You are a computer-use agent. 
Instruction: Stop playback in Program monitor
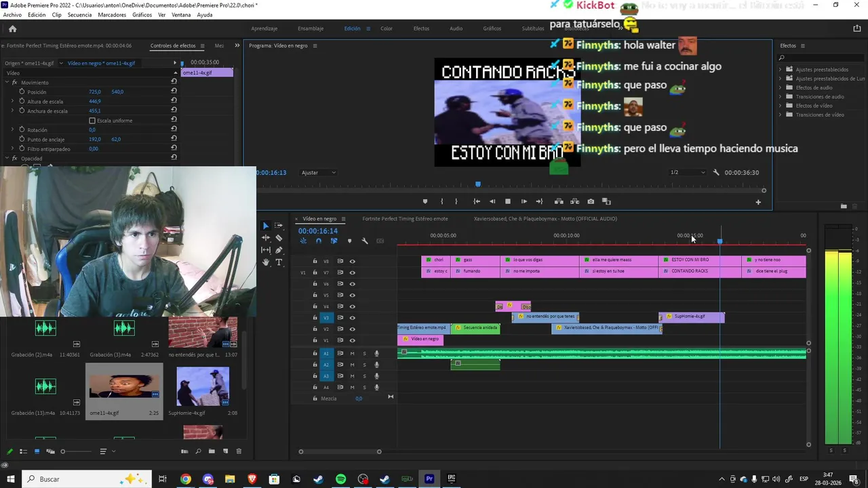(507, 201)
